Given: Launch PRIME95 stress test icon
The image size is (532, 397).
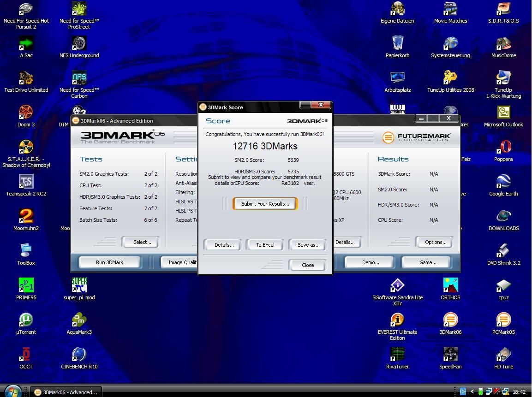Looking at the screenshot, I should (x=26, y=289).
